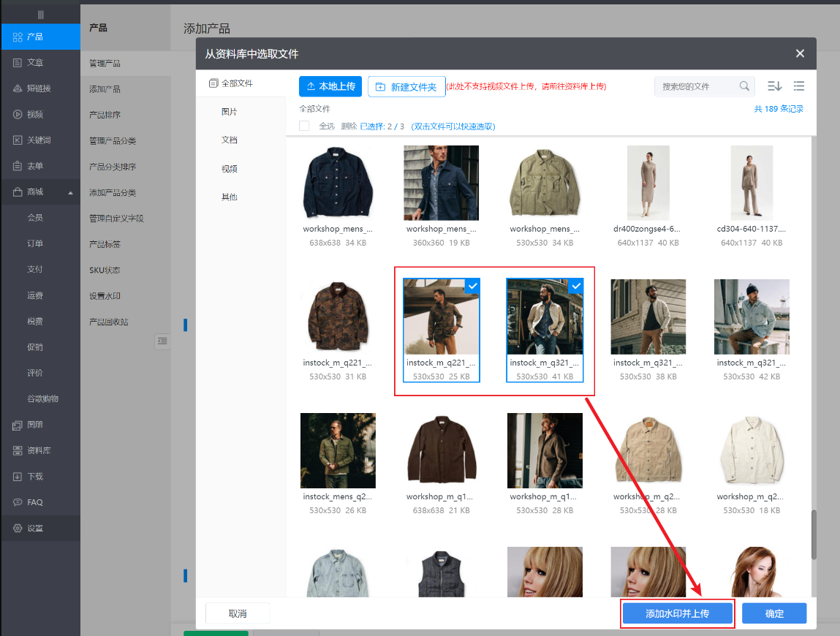Click the file list vertical scrollbar
The width and height of the screenshot is (840, 636).
pos(813,533)
